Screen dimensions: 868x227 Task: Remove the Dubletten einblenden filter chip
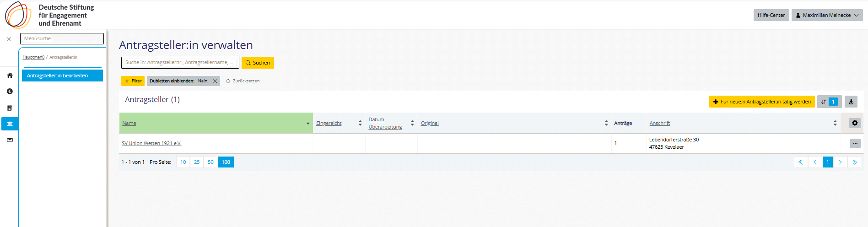tap(215, 81)
